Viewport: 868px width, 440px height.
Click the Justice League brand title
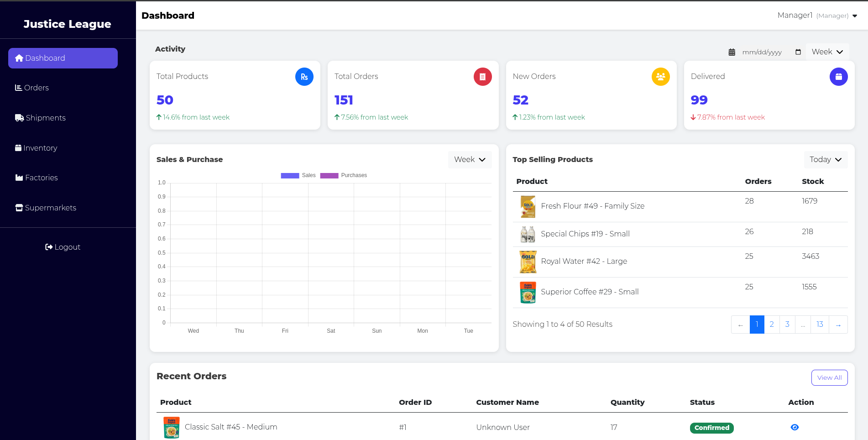67,24
